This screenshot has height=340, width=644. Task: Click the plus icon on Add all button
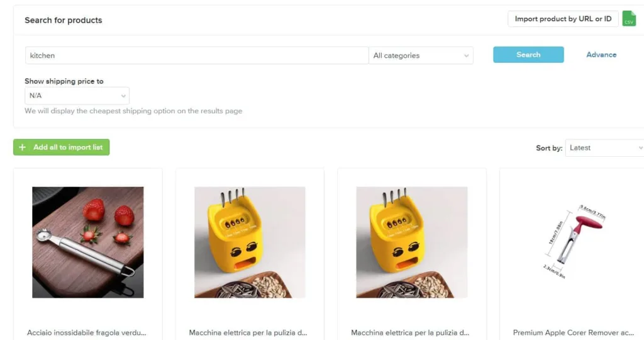point(23,147)
